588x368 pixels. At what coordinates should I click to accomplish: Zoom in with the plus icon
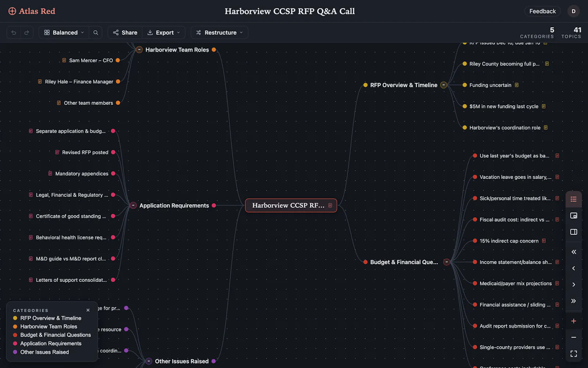(x=573, y=321)
